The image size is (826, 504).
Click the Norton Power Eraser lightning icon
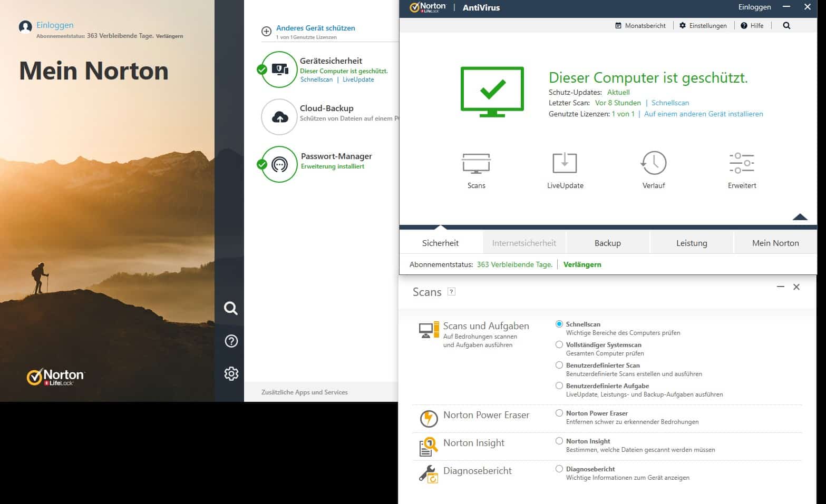point(429,419)
